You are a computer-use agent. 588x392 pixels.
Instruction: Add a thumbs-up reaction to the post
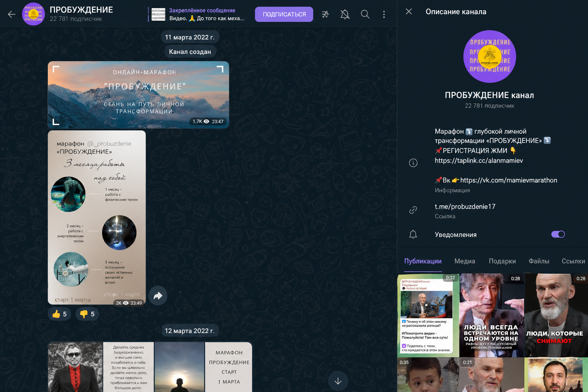[60, 314]
